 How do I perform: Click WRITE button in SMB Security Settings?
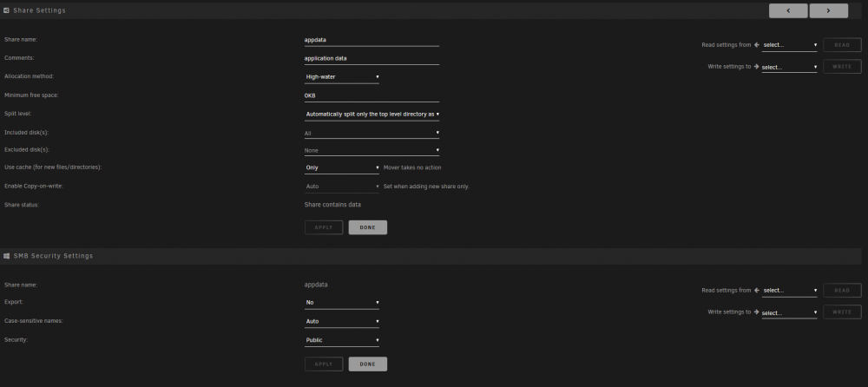[x=842, y=312]
